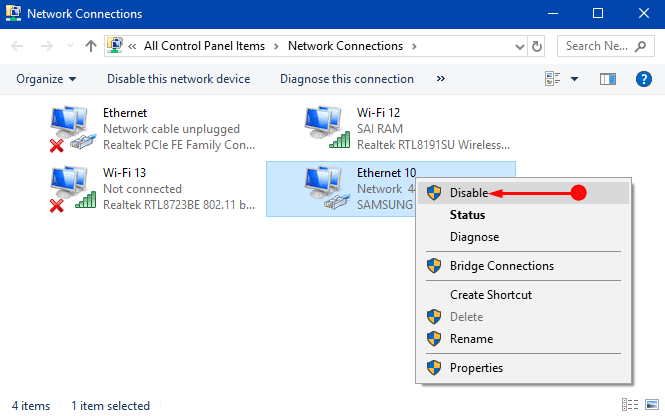The image size is (665, 416).
Task: Go up one folder level
Action: click(90, 46)
